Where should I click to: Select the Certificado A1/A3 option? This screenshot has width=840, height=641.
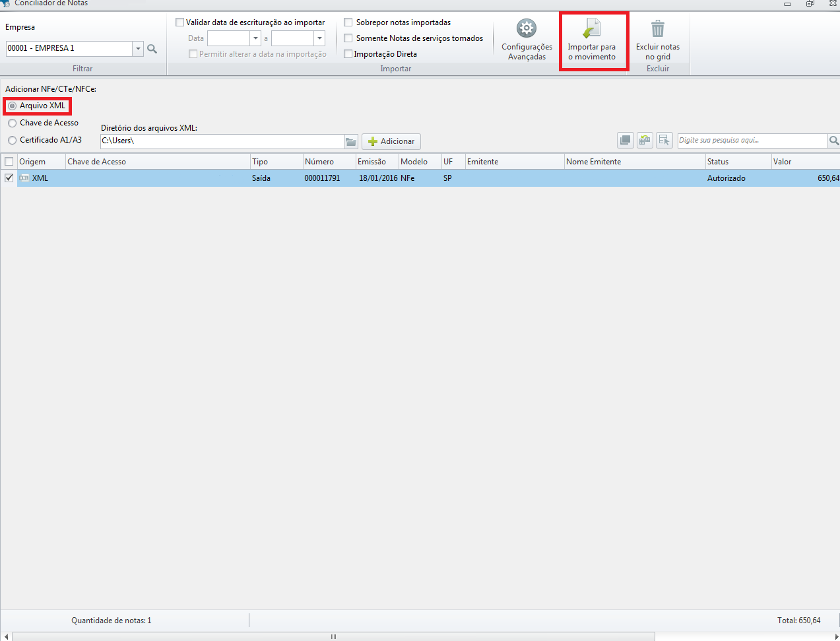click(x=11, y=140)
